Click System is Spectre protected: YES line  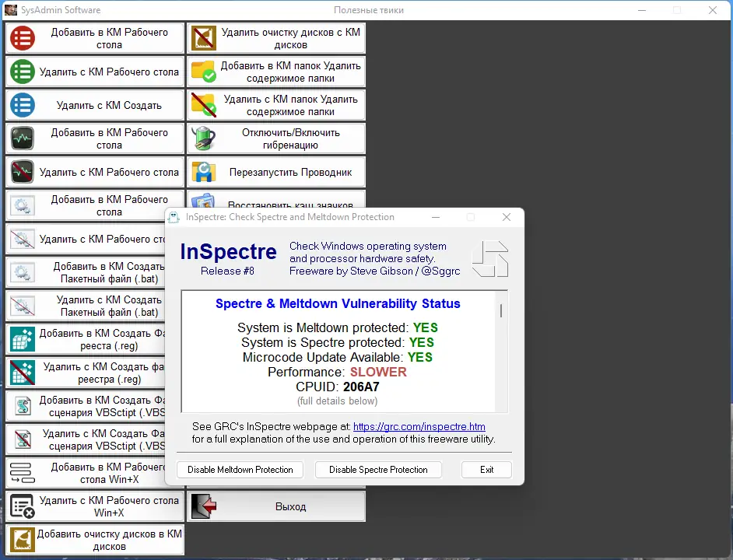click(338, 343)
